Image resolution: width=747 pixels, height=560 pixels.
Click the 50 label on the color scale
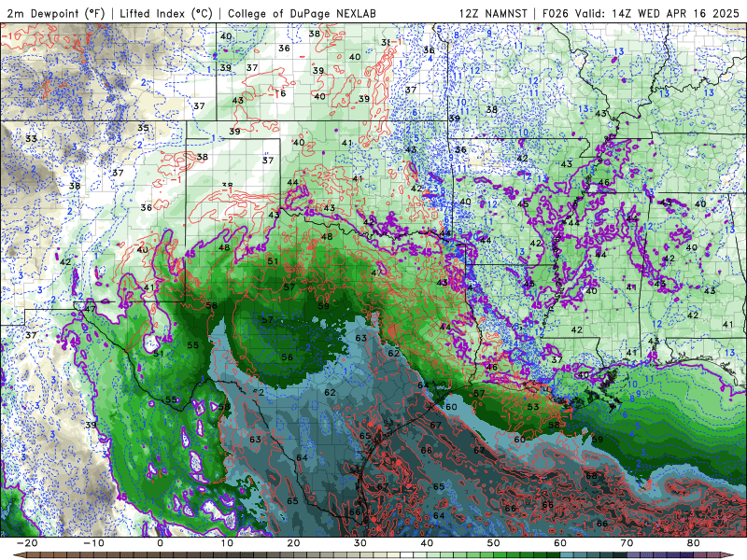[494, 543]
